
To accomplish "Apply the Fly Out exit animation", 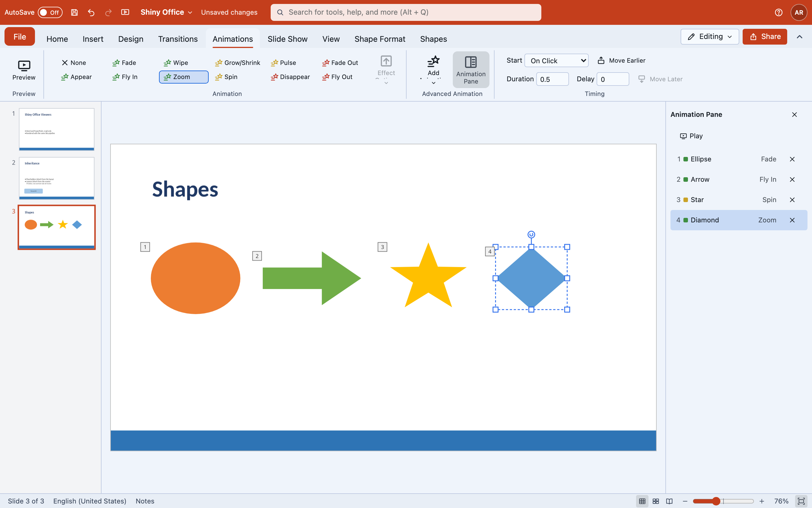I will pyautogui.click(x=337, y=77).
